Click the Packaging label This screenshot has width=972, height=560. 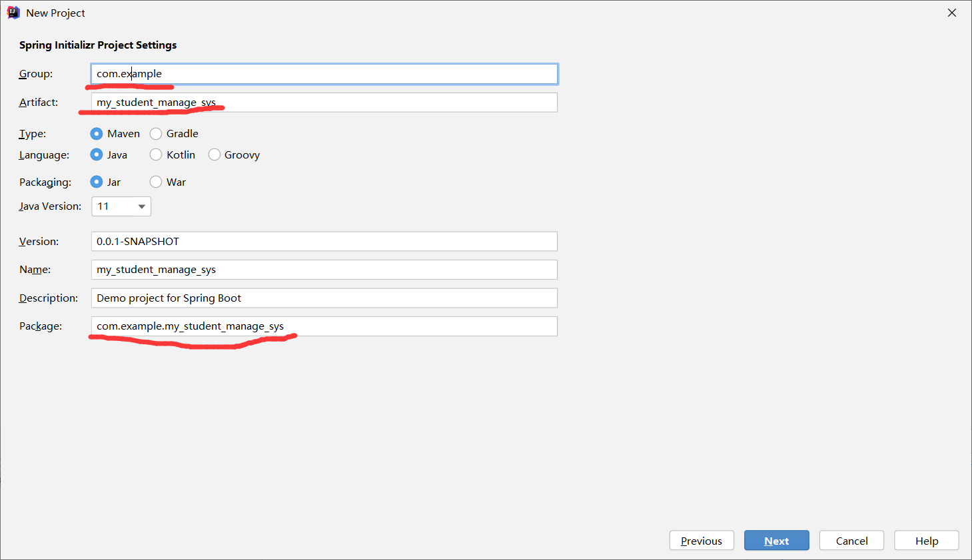45,182
